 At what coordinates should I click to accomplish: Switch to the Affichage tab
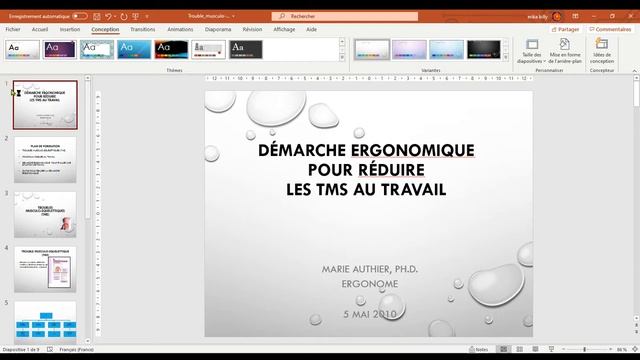(x=284, y=29)
